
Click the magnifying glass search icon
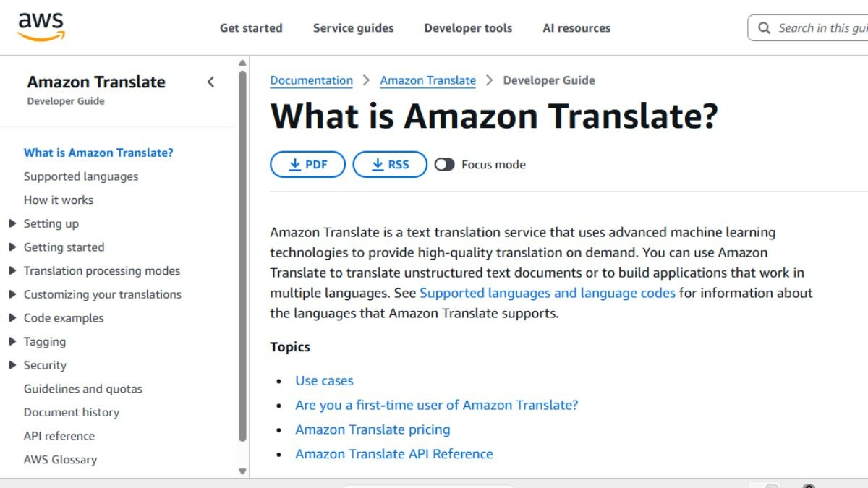tap(764, 27)
